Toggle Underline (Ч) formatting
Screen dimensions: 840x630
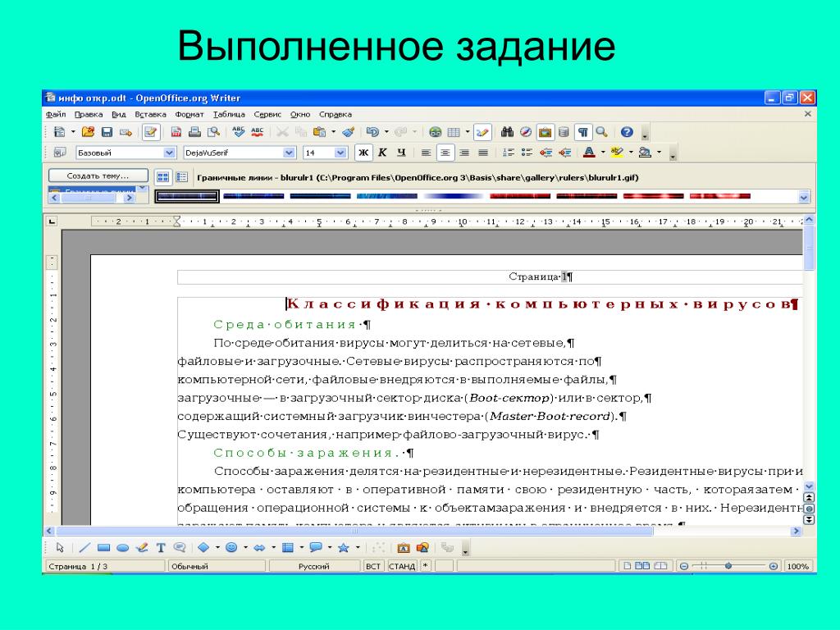click(x=401, y=153)
